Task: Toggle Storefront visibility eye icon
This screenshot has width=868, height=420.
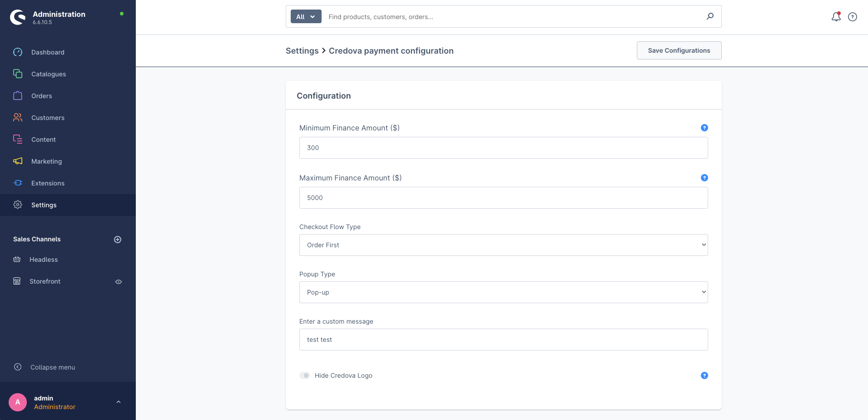Action: pos(119,282)
